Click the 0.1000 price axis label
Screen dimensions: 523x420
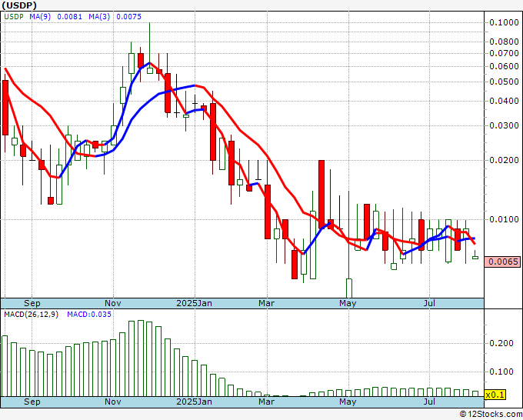(504, 22)
